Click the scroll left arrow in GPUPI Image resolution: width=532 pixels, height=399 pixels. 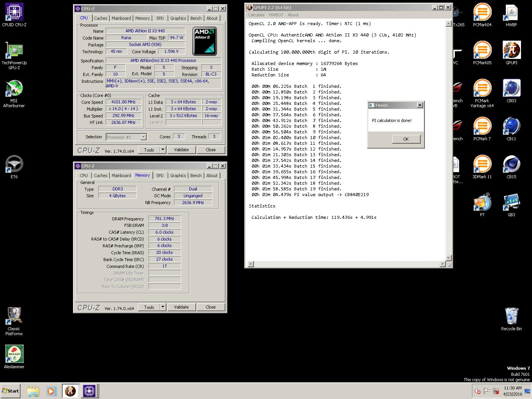(x=250, y=264)
